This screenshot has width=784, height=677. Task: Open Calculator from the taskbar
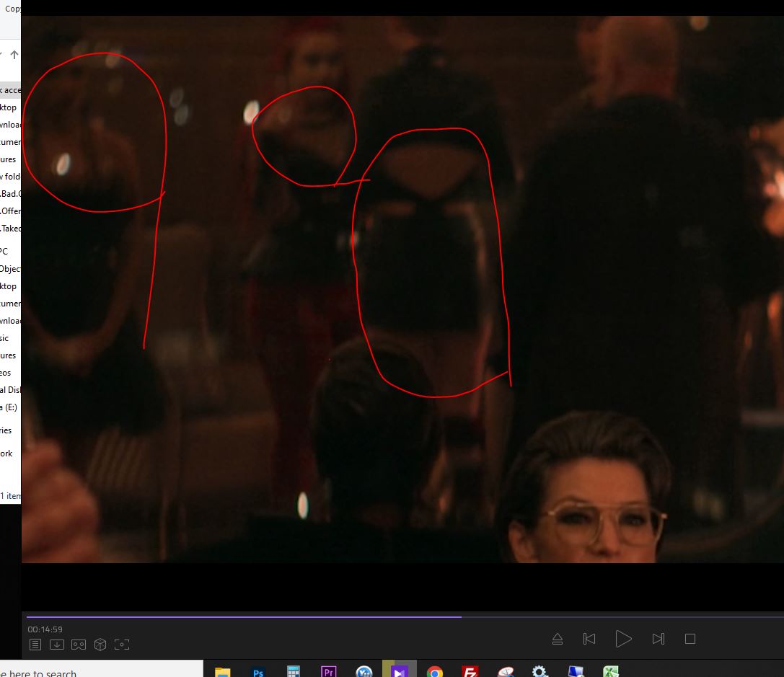(x=293, y=672)
